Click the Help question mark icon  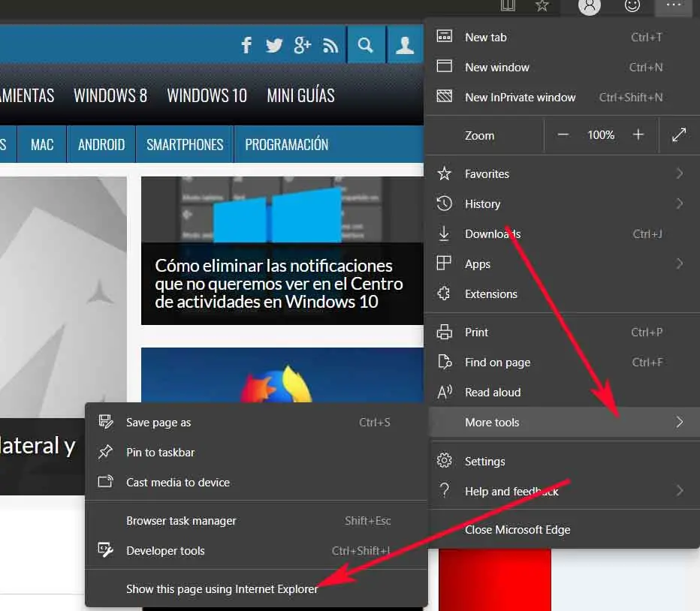pyautogui.click(x=444, y=490)
